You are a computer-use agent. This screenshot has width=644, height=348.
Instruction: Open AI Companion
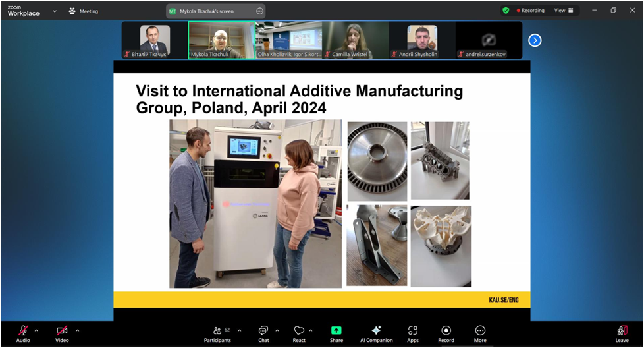pos(376,331)
